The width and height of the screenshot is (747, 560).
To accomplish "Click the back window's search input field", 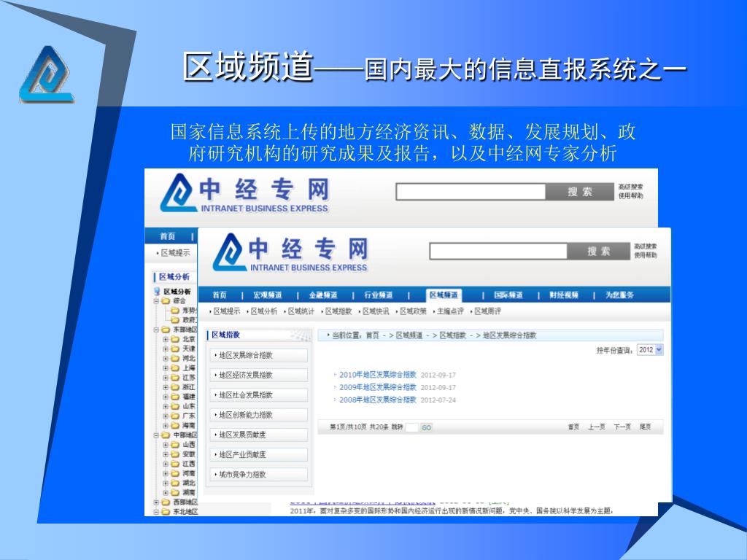I will [x=471, y=192].
